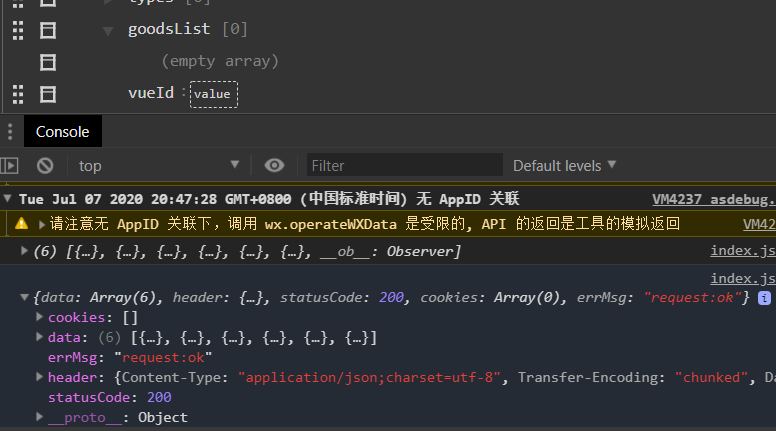Click the vueId property name

(x=151, y=93)
